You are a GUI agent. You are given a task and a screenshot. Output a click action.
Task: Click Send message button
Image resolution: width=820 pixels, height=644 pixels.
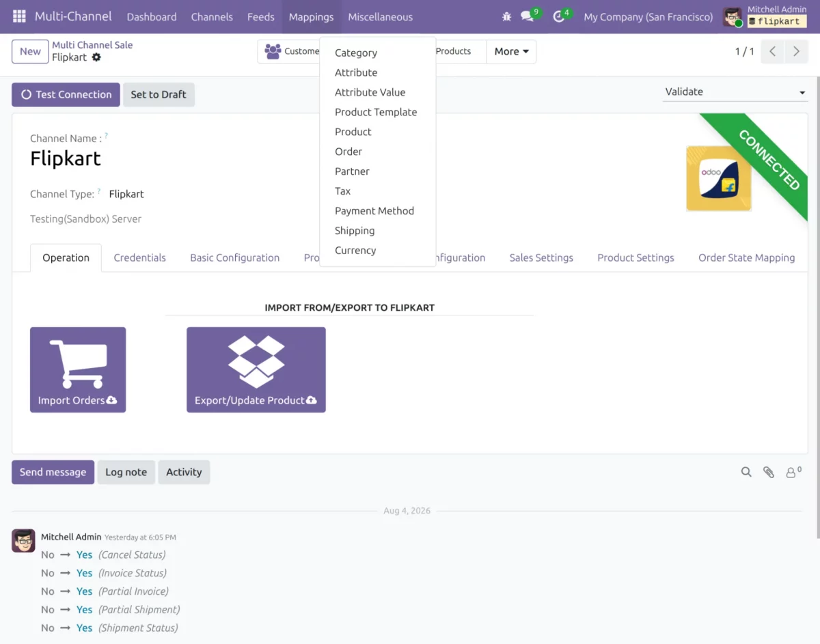click(x=53, y=472)
